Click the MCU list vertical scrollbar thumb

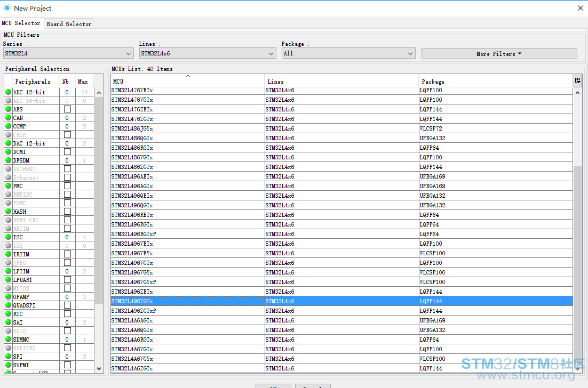pos(577,266)
